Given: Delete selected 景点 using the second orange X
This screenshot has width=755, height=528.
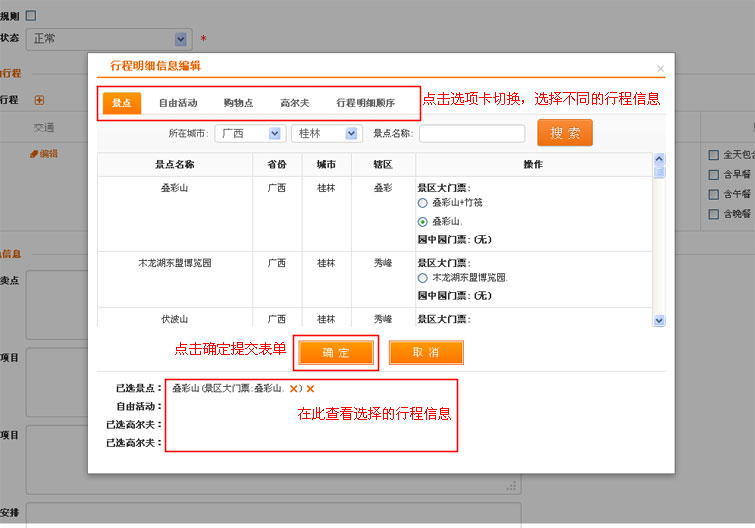Looking at the screenshot, I should 310,388.
